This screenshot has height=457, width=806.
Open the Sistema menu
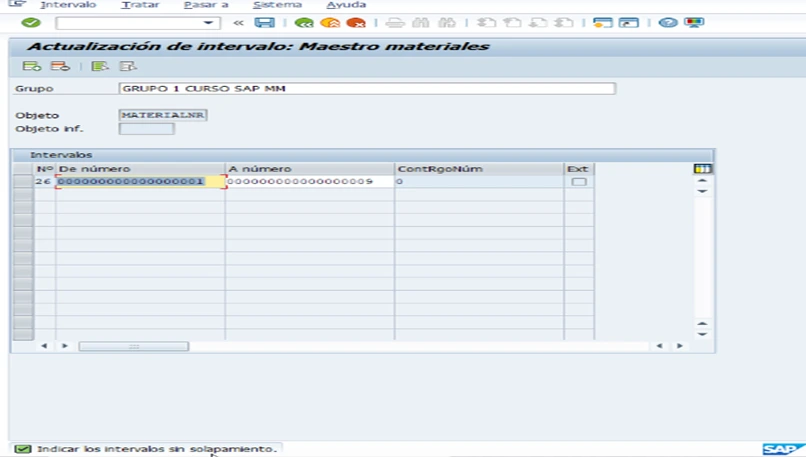point(278,5)
